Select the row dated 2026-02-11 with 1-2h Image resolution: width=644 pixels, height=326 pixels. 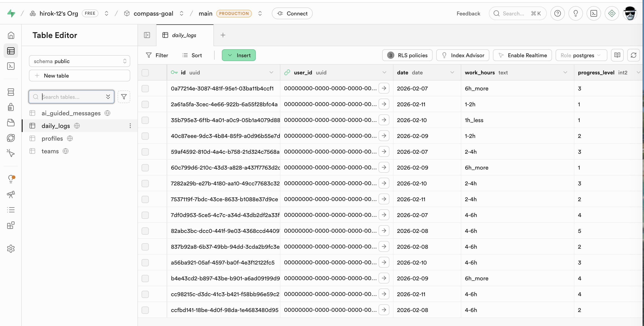pyautogui.click(x=145, y=104)
